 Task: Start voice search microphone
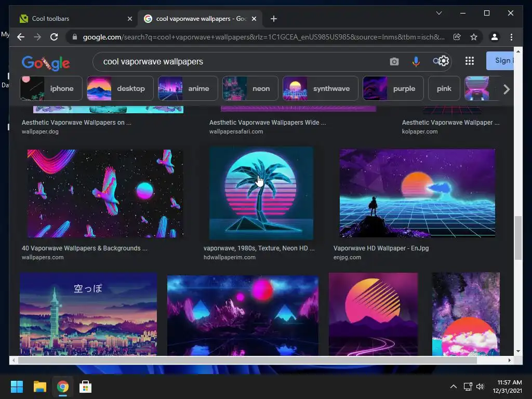point(416,62)
